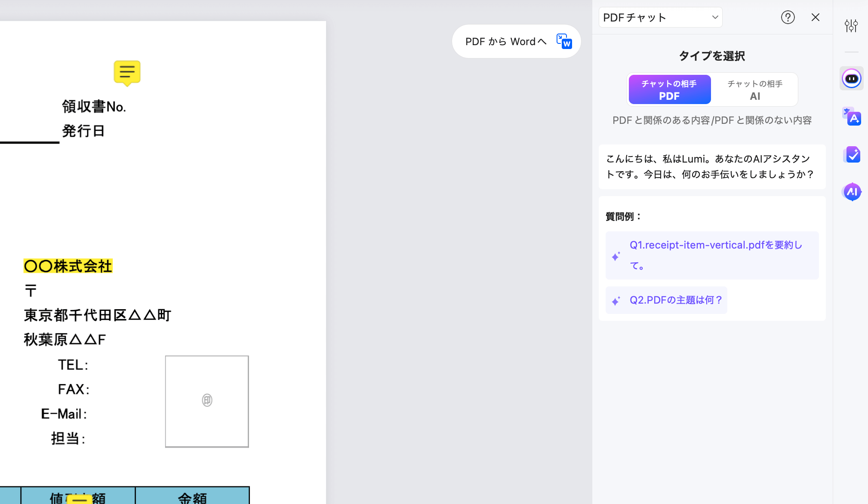Click the 金額 table header cell

click(192, 497)
